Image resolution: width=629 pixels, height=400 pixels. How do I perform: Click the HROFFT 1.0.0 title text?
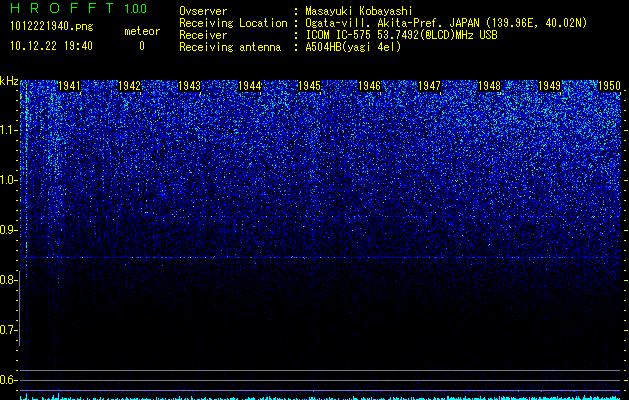pos(79,8)
